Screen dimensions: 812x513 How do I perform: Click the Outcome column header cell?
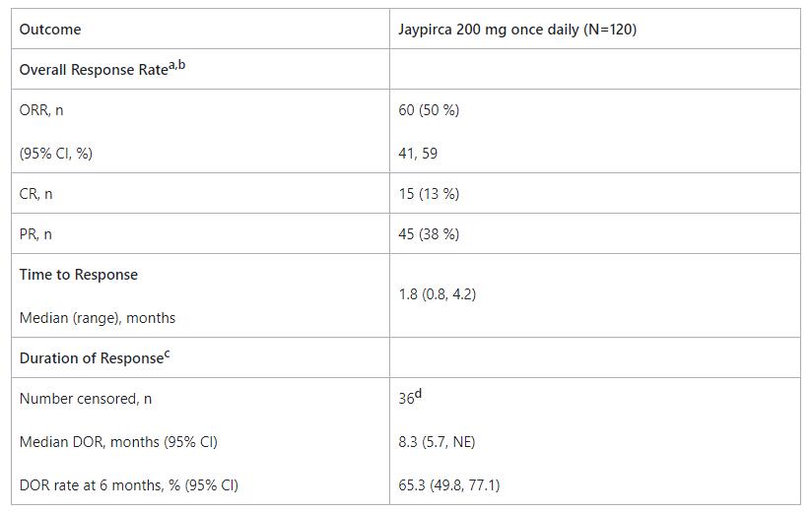click(50, 30)
